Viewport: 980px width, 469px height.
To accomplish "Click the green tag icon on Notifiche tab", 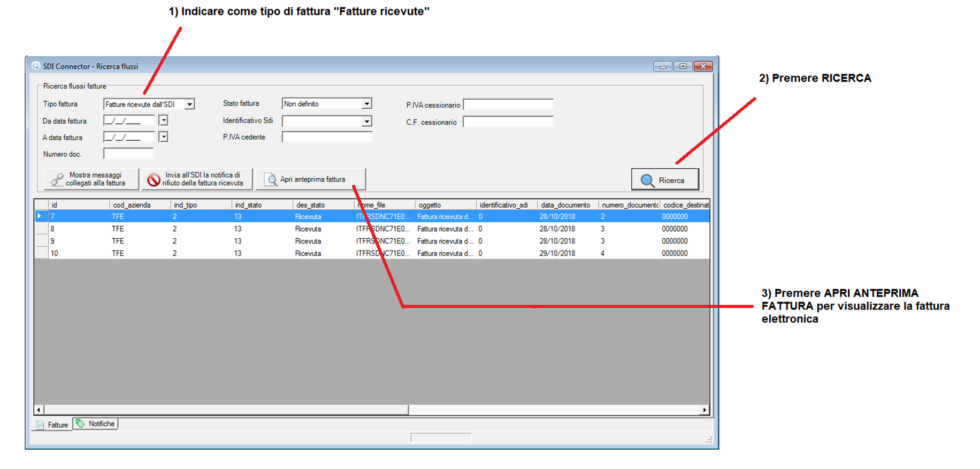I will coord(80,423).
